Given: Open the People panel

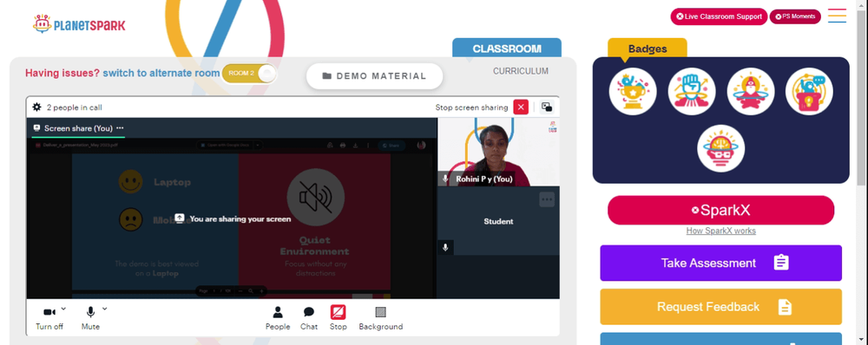Looking at the screenshot, I should click(x=278, y=318).
